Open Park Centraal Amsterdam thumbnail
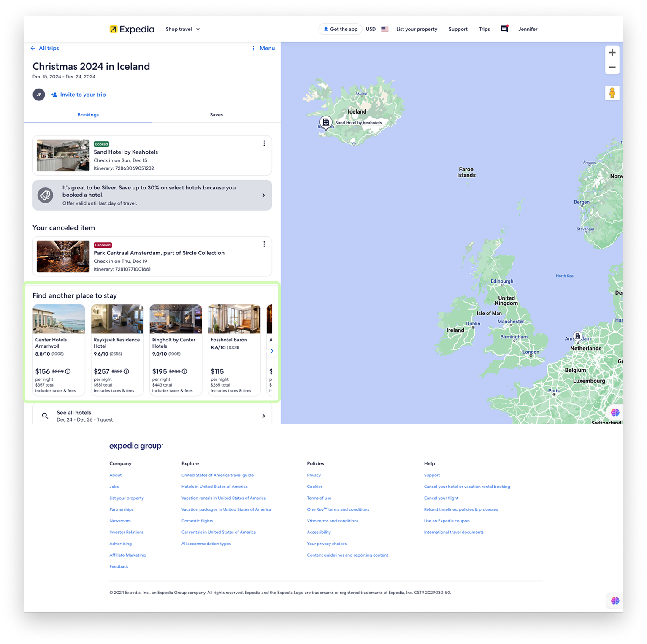The image size is (647, 644). click(63, 256)
